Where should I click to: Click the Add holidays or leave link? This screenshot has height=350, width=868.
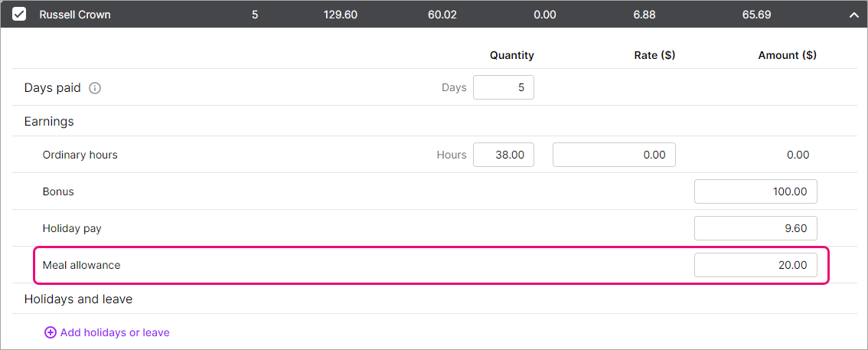(x=115, y=332)
